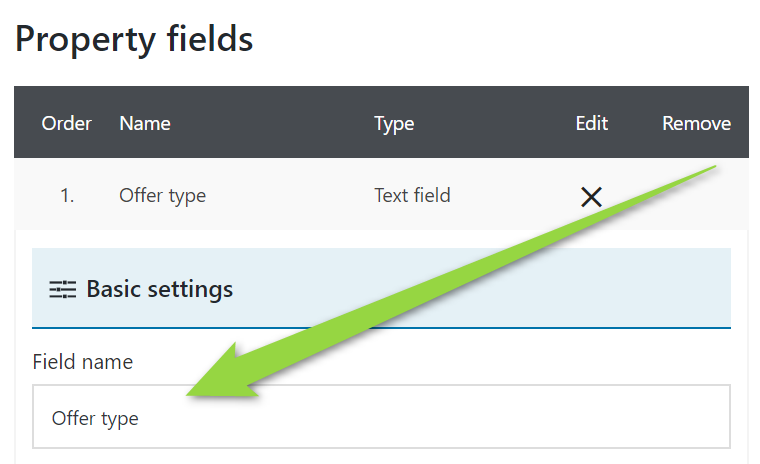Click the Edit column header
This screenshot has height=464, width=760.
[x=591, y=124]
